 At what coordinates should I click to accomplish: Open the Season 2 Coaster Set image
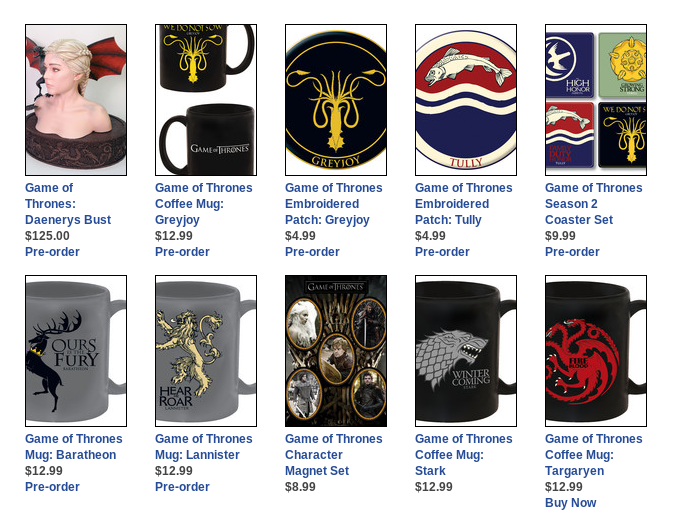pyautogui.click(x=596, y=100)
